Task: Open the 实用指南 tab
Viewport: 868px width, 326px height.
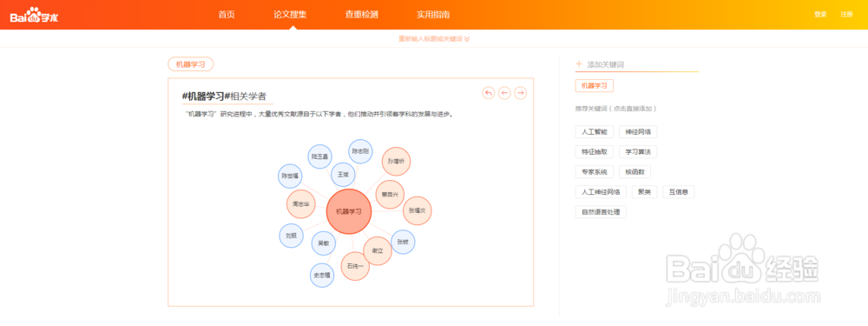Action: [433, 15]
